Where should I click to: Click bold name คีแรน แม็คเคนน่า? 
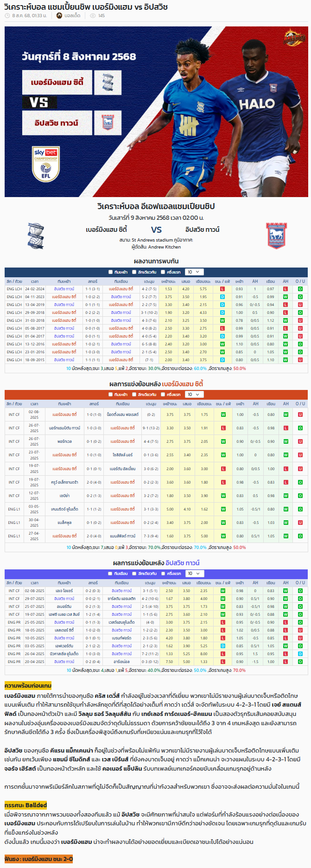71,750
